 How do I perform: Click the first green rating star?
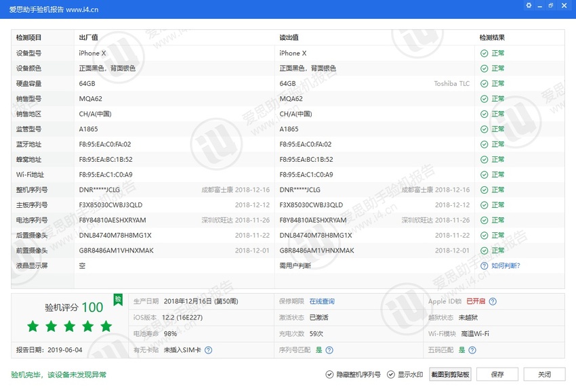pos(33,326)
